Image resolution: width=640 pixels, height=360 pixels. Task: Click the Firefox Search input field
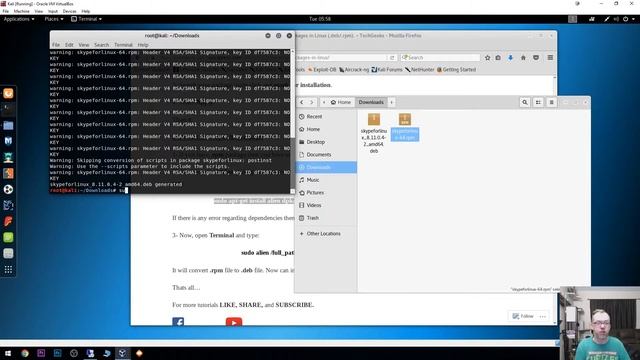440,58
